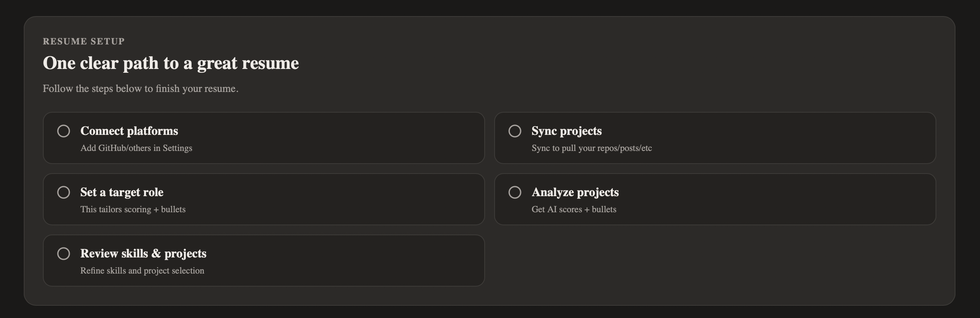This screenshot has height=318, width=980.
Task: Check the Connect platforms step circle
Action: tap(64, 131)
